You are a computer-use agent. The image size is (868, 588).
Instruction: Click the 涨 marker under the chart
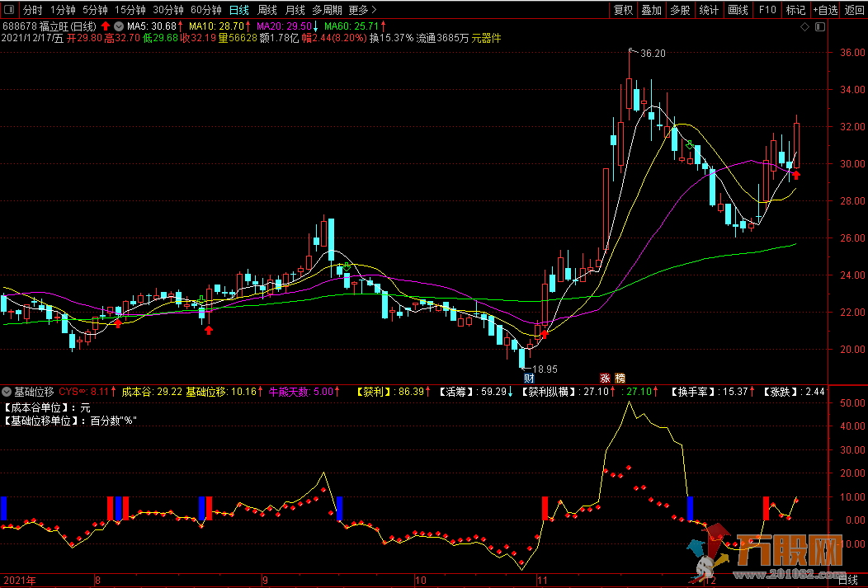pyautogui.click(x=605, y=379)
